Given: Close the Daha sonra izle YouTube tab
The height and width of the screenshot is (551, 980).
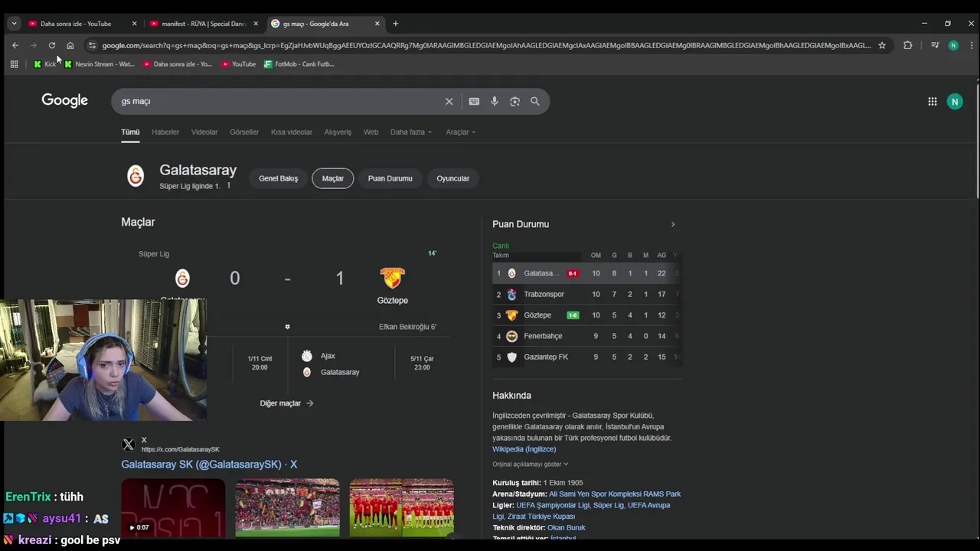Looking at the screenshot, I should click(135, 24).
